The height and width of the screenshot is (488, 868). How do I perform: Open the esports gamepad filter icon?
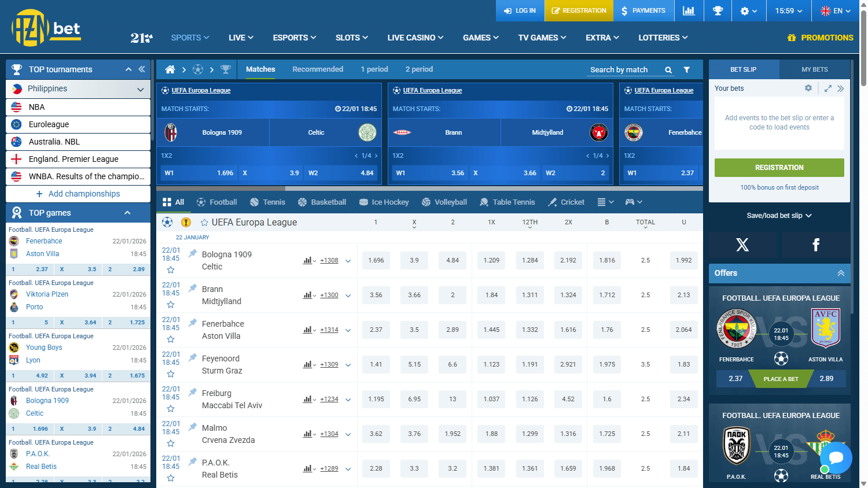click(630, 202)
